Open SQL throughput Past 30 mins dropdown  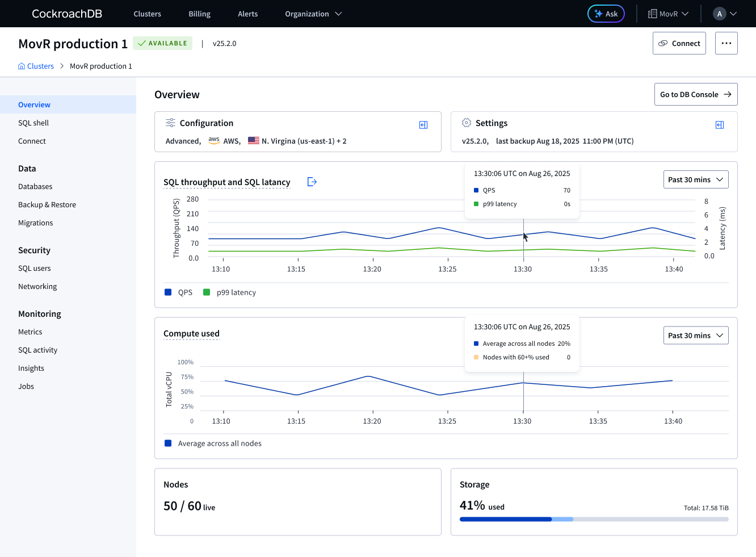coord(696,179)
